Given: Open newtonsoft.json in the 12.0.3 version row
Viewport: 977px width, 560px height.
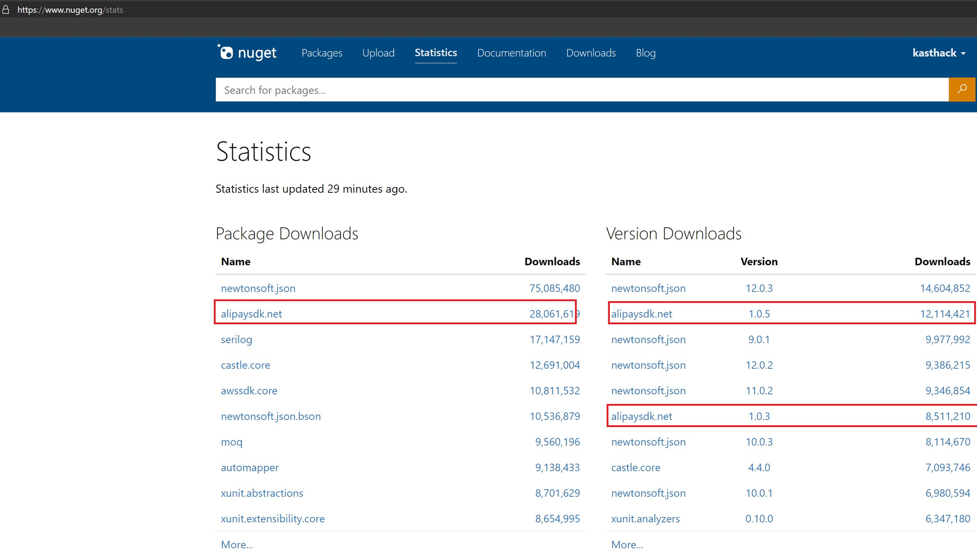Looking at the screenshot, I should [648, 288].
